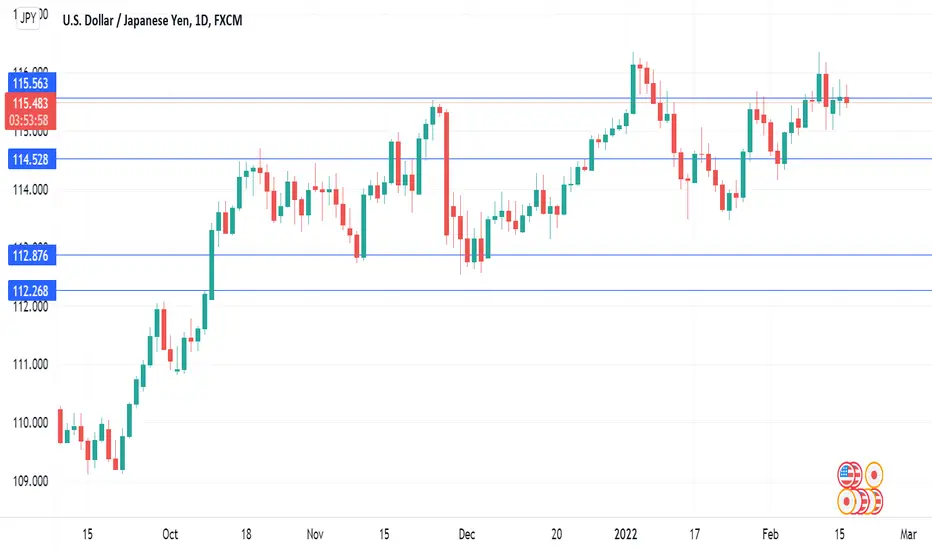932x550 pixels.
Task: Click the Oct label on the time axis
Action: (x=170, y=534)
